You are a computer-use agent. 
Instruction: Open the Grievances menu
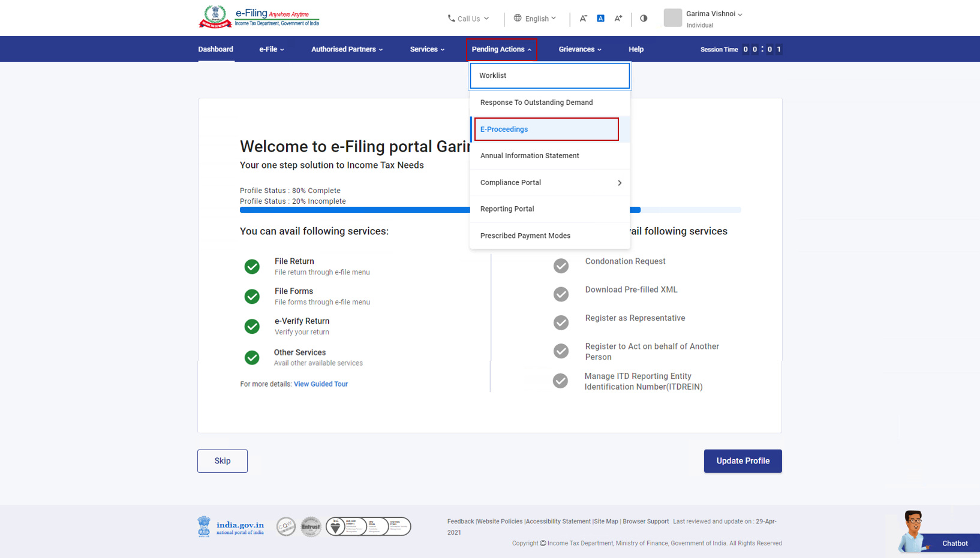[x=579, y=49]
